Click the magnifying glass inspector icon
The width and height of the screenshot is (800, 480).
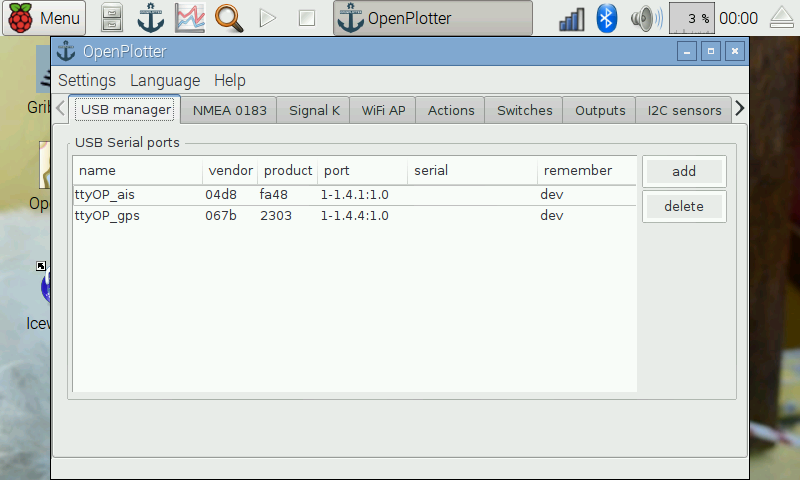[229, 18]
